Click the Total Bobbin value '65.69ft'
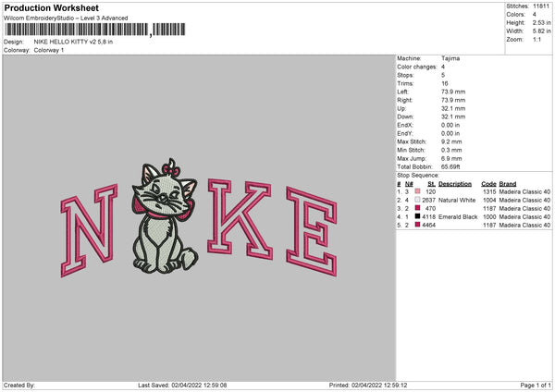555x392 pixels. tap(450, 166)
